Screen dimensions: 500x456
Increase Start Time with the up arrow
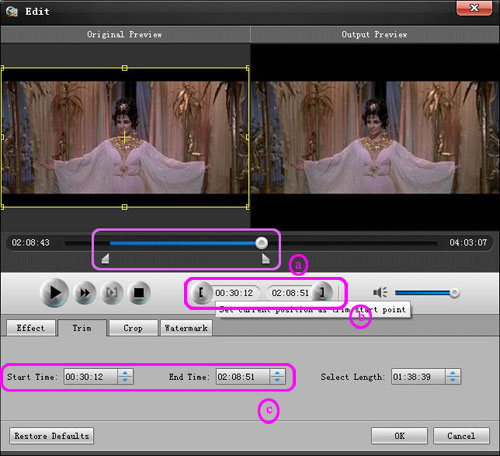pos(125,373)
